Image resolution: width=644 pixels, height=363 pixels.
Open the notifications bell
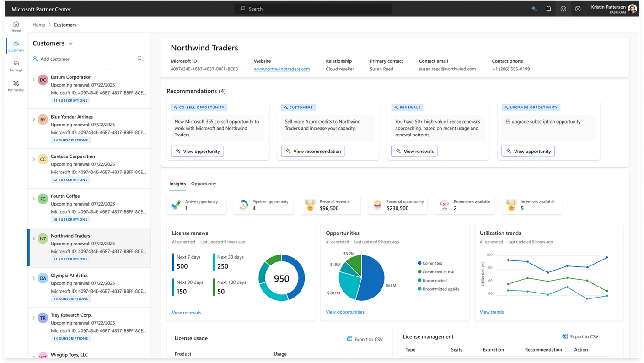548,9
